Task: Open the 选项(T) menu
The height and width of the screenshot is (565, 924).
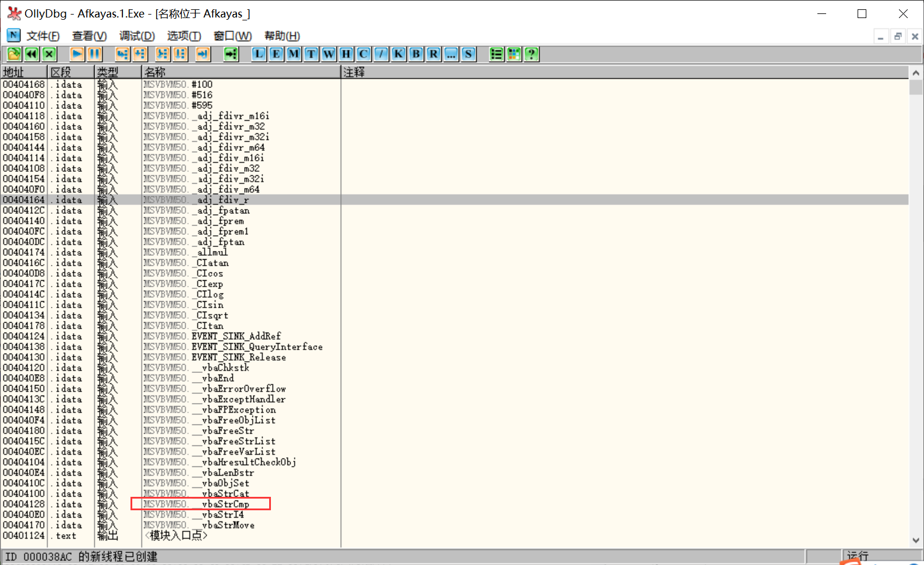Action: (x=184, y=36)
